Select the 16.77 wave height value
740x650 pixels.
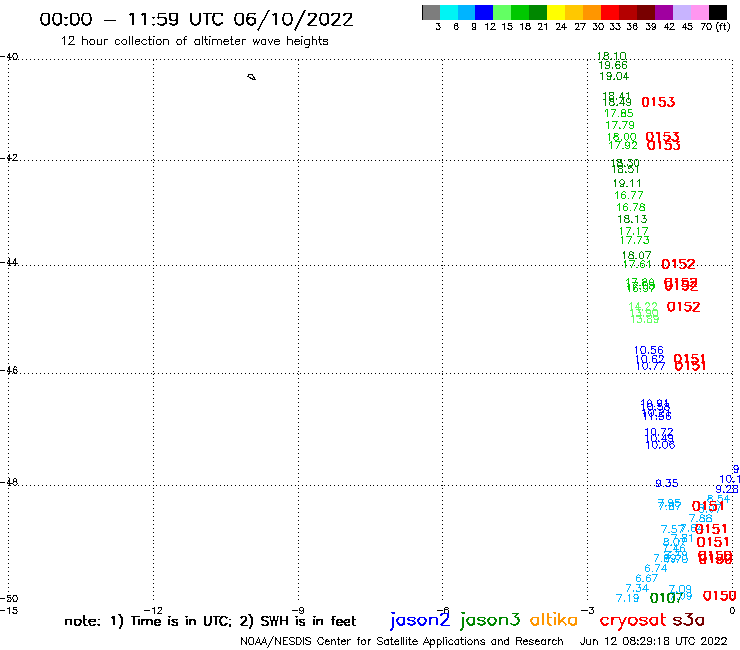pos(629,195)
